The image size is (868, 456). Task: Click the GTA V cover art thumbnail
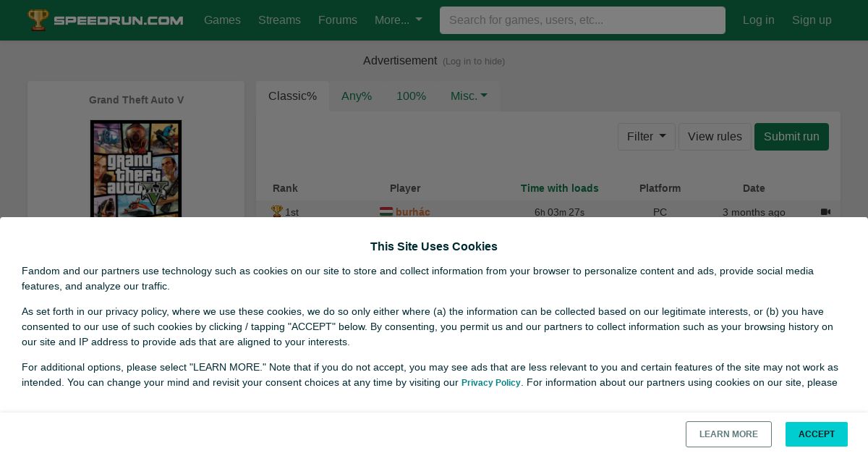click(x=136, y=169)
